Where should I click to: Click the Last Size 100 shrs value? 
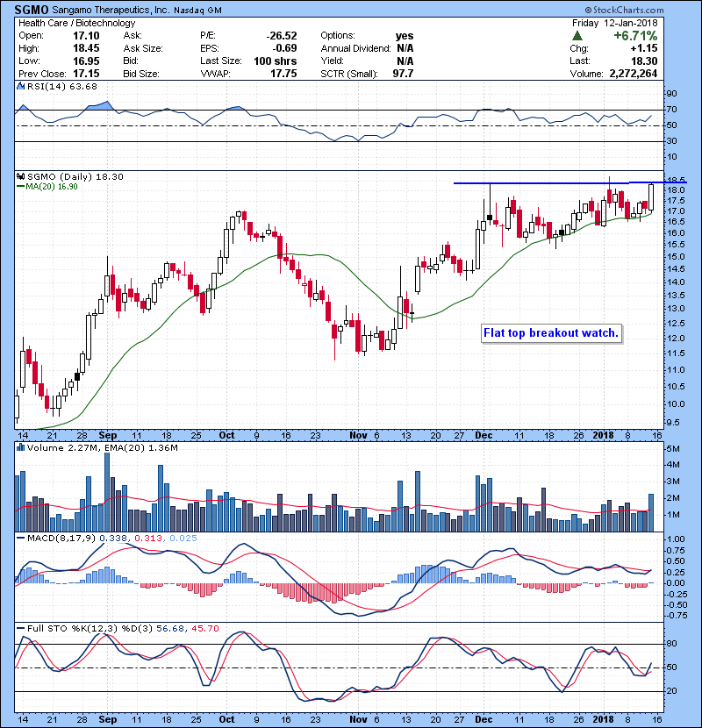pos(275,61)
